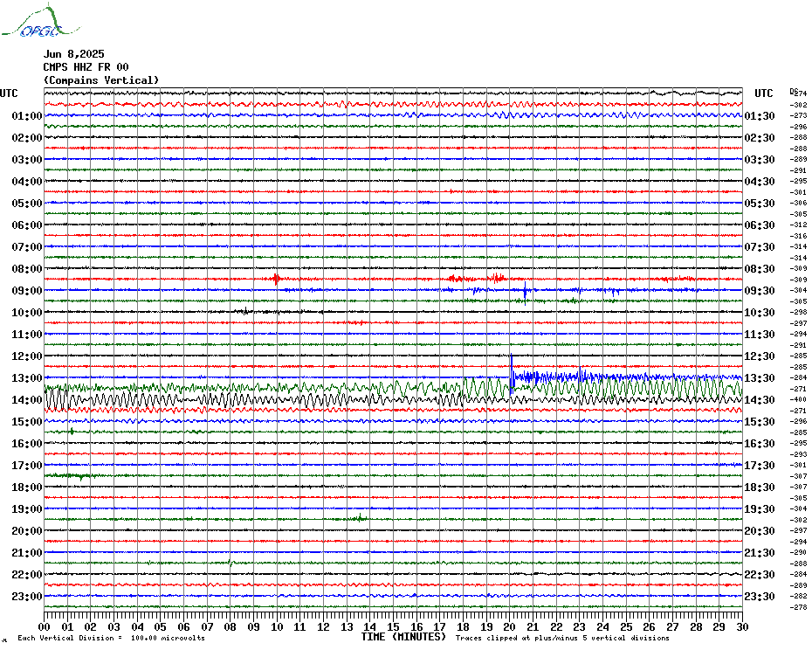Click the red burst at minute 10 on the 08:30 trace

(x=277, y=280)
